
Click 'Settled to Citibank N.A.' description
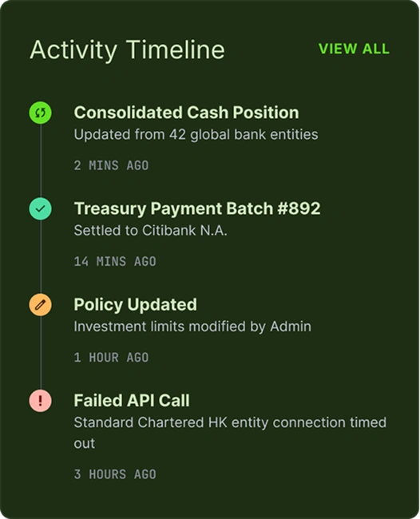(151, 231)
